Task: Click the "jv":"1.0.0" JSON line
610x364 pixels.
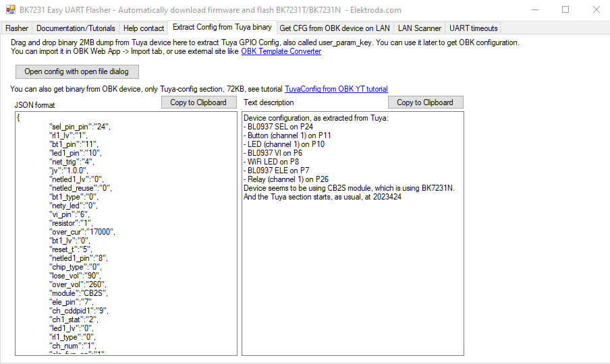Action: (x=68, y=171)
